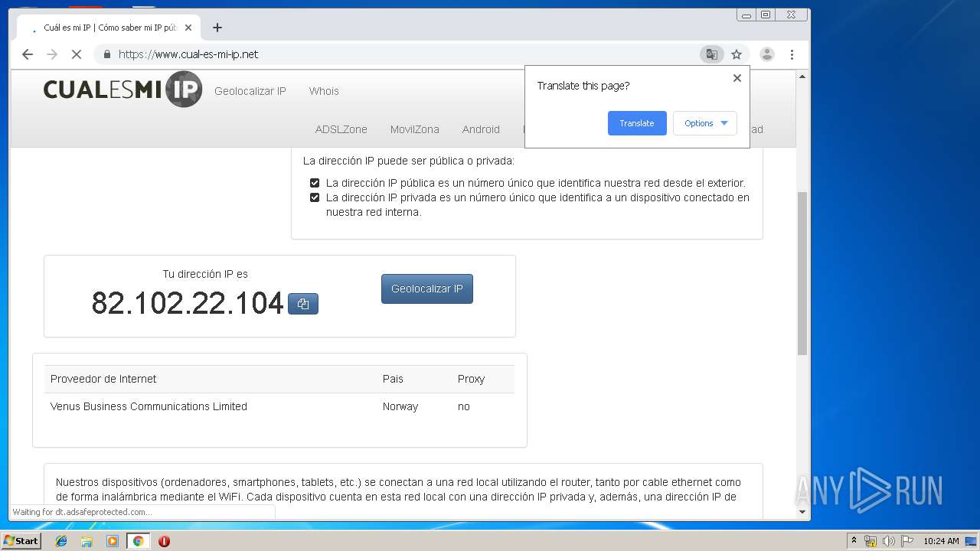Screen dimensions: 980x551
Task: Click the translate icon in address bar
Action: [x=711, y=54]
